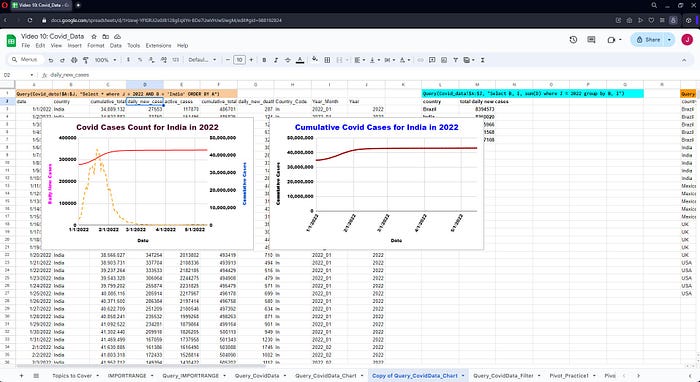Check the cloud save status icon
The height and width of the screenshot is (382, 700).
117,37
